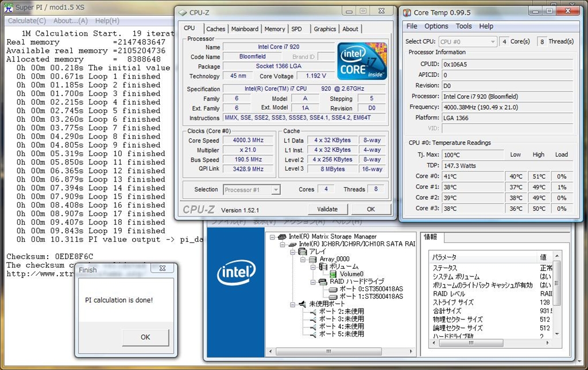
Task: Collapse the アレイ tree node
Action: point(293,252)
